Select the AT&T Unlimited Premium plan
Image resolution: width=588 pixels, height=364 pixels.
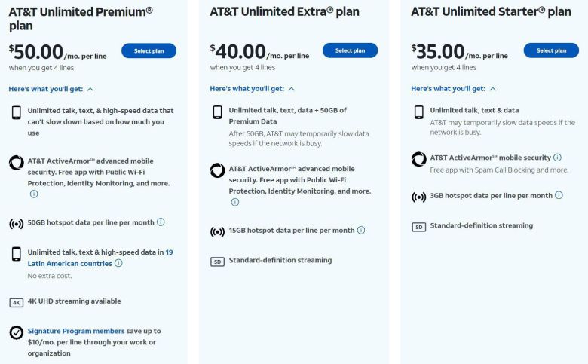coord(149,50)
